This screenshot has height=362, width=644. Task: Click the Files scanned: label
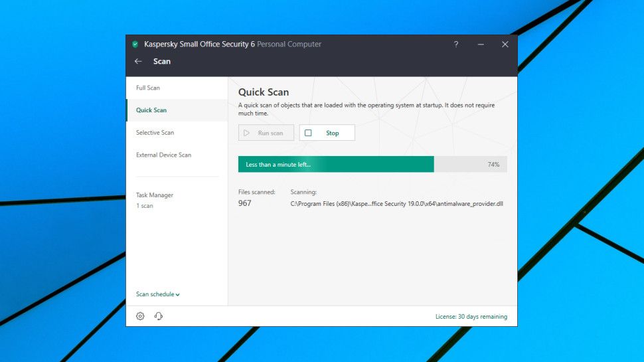click(257, 192)
